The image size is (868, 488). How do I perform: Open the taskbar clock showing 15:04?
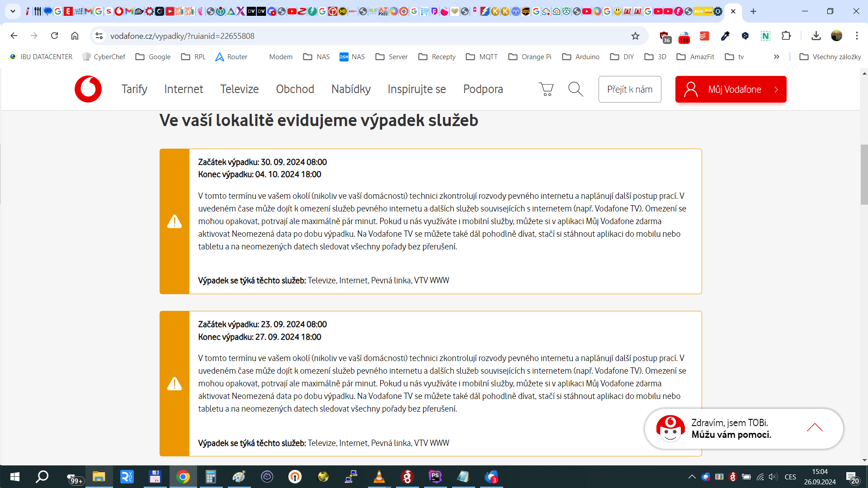pyautogui.click(x=820, y=477)
